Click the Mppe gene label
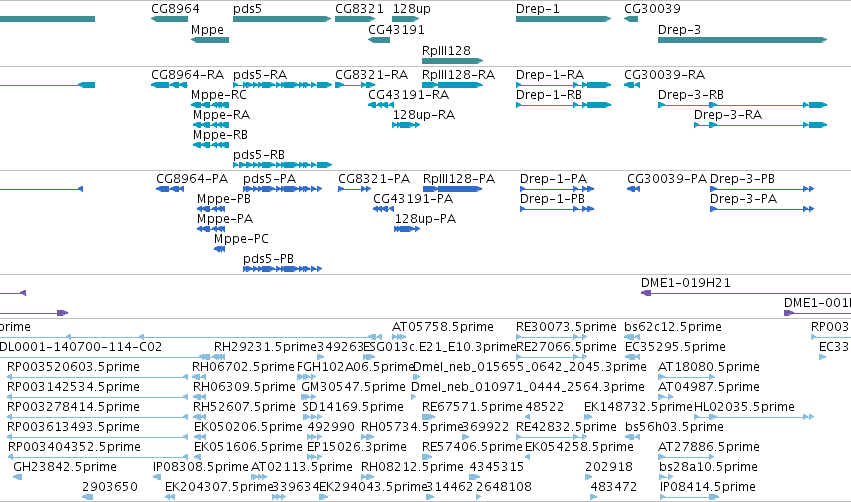Screen dimensions: 851x502 pyautogui.click(x=207, y=30)
